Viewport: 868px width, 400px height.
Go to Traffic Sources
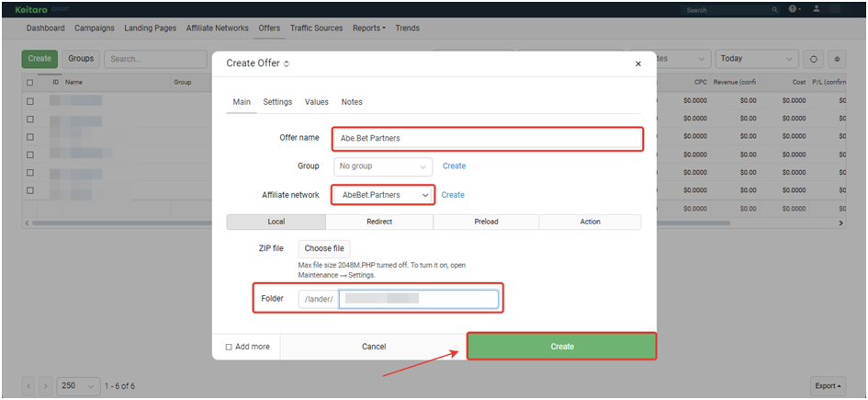(x=316, y=29)
